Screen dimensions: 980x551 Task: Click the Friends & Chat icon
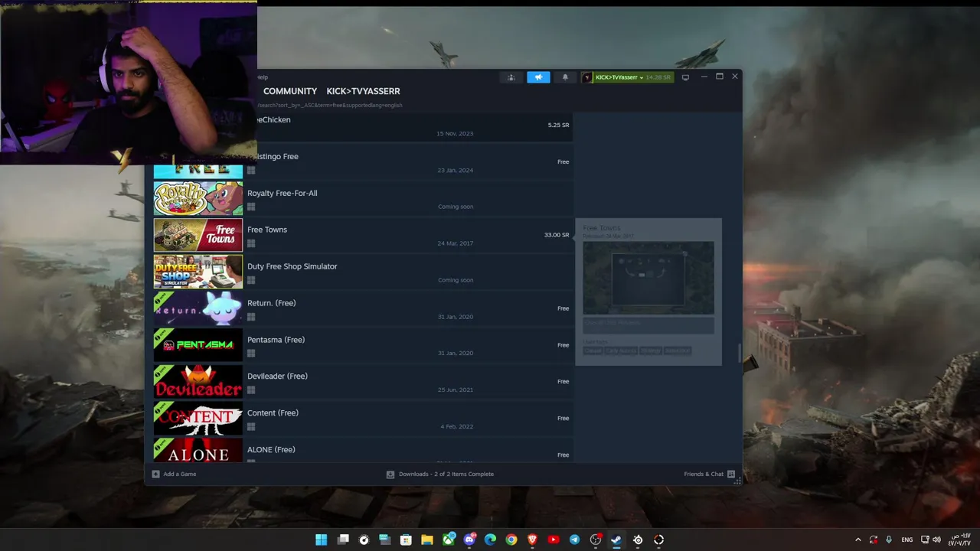(x=731, y=474)
